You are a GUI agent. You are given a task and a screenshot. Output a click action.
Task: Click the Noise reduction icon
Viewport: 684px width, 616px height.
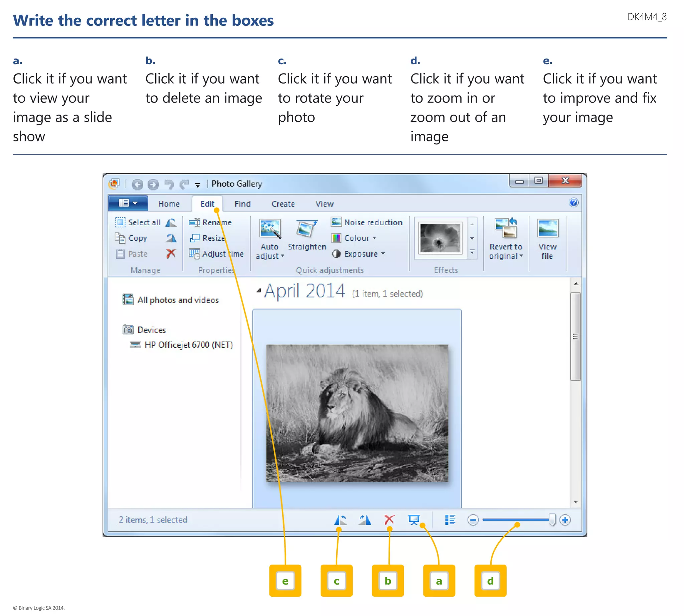click(336, 222)
